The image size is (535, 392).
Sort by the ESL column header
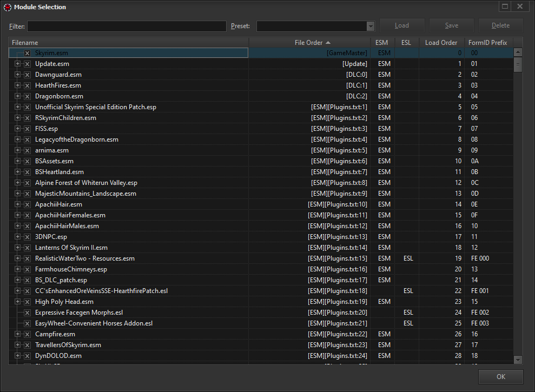(406, 43)
